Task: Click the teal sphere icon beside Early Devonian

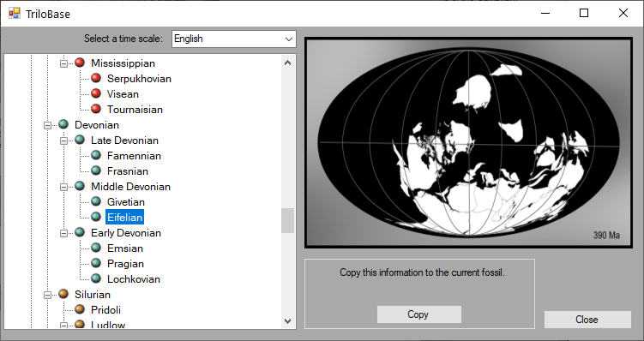Action: (x=80, y=233)
